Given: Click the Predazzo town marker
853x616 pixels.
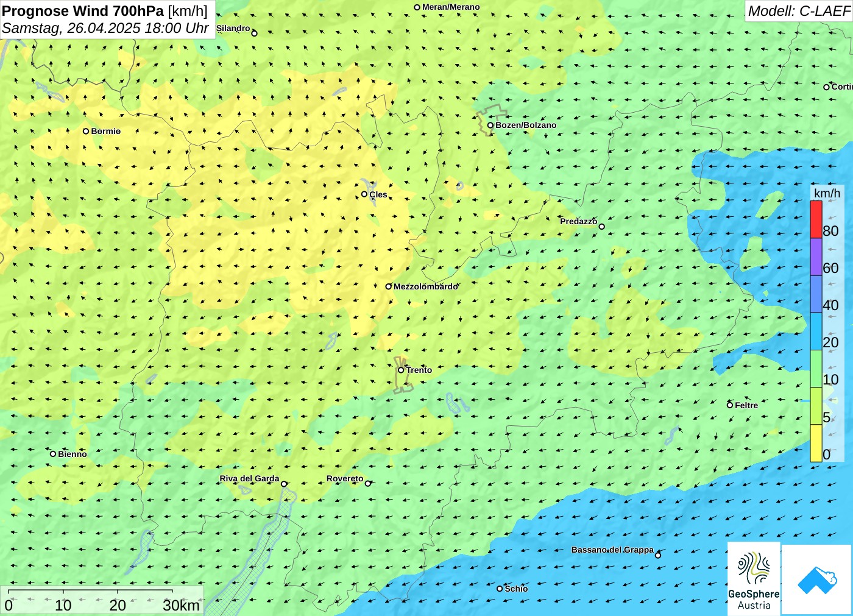Looking at the screenshot, I should coord(601,227).
